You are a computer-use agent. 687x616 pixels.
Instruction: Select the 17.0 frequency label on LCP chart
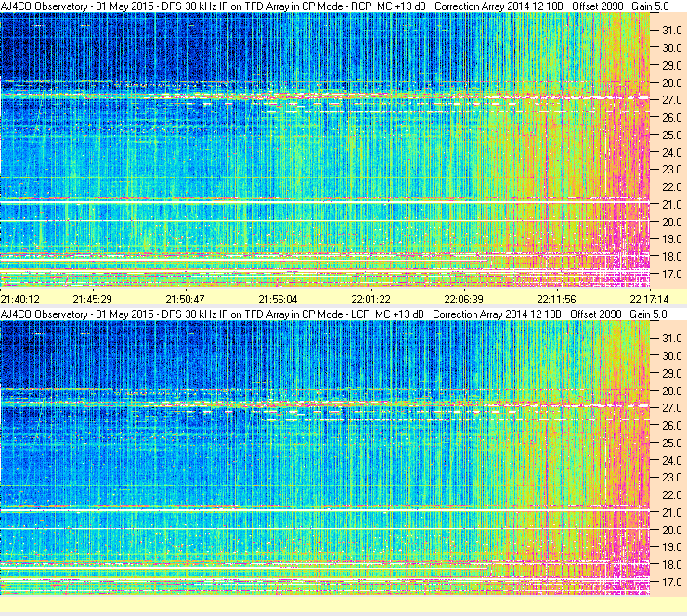pyautogui.click(x=671, y=583)
